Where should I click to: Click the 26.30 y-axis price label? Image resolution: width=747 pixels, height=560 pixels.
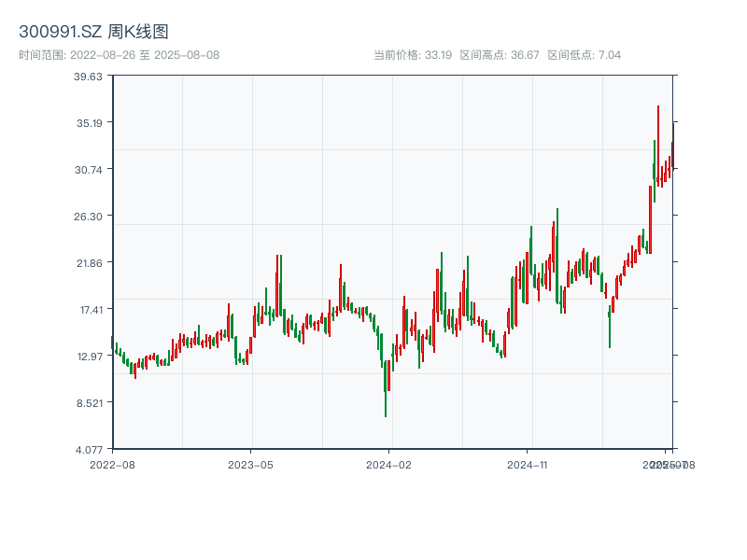(x=89, y=217)
